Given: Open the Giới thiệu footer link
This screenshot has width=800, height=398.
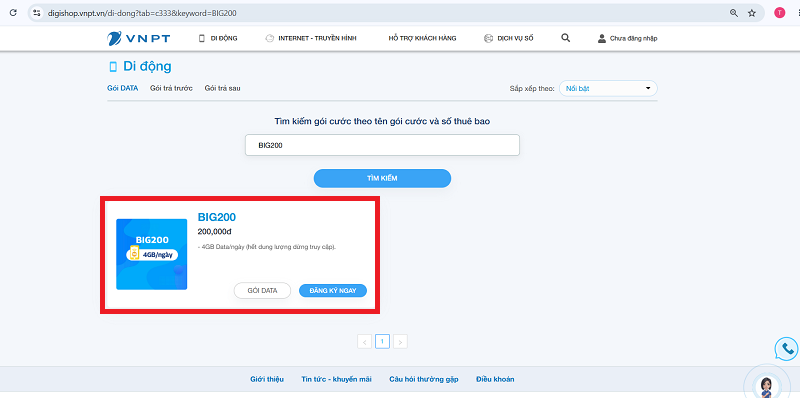Looking at the screenshot, I should (x=267, y=379).
